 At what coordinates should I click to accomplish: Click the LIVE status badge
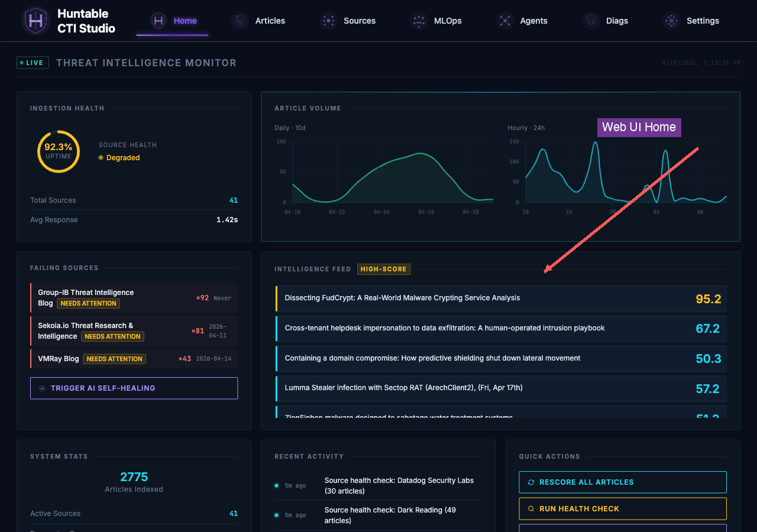point(33,63)
